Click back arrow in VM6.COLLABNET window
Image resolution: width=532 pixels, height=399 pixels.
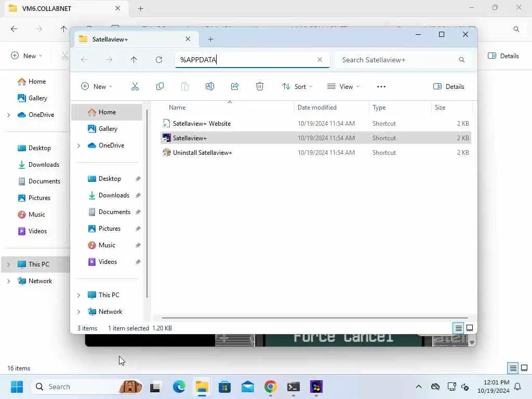[14, 29]
